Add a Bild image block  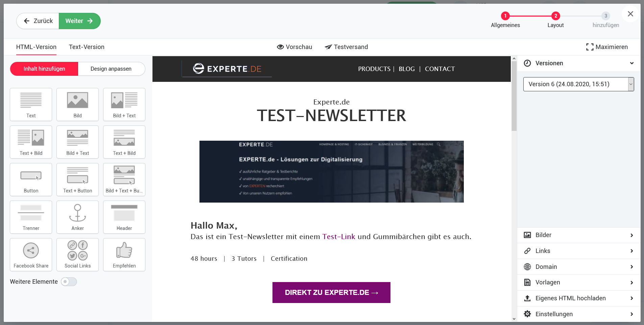pos(77,105)
